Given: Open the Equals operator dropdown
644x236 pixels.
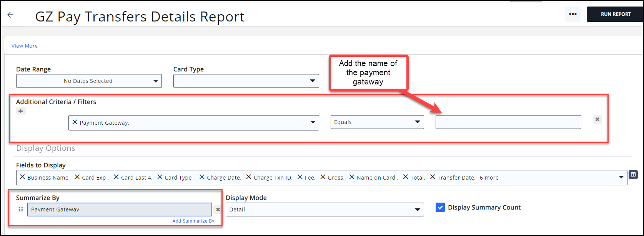Looking at the screenshot, I should pos(377,122).
